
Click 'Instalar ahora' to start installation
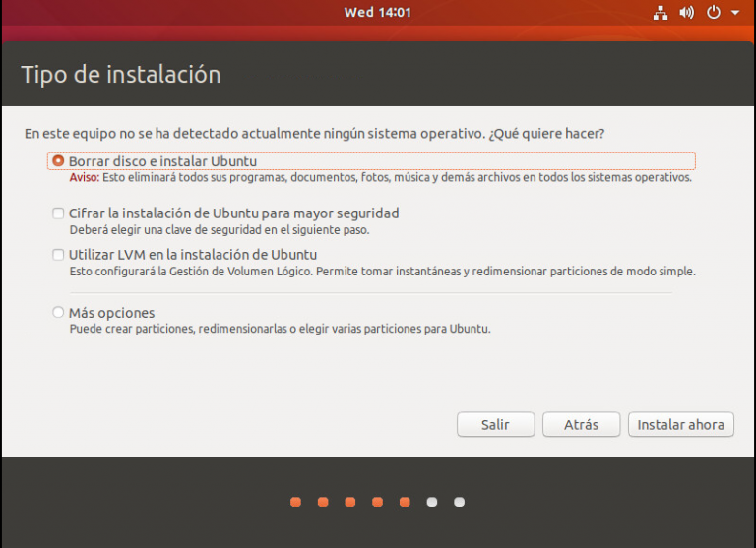click(680, 425)
